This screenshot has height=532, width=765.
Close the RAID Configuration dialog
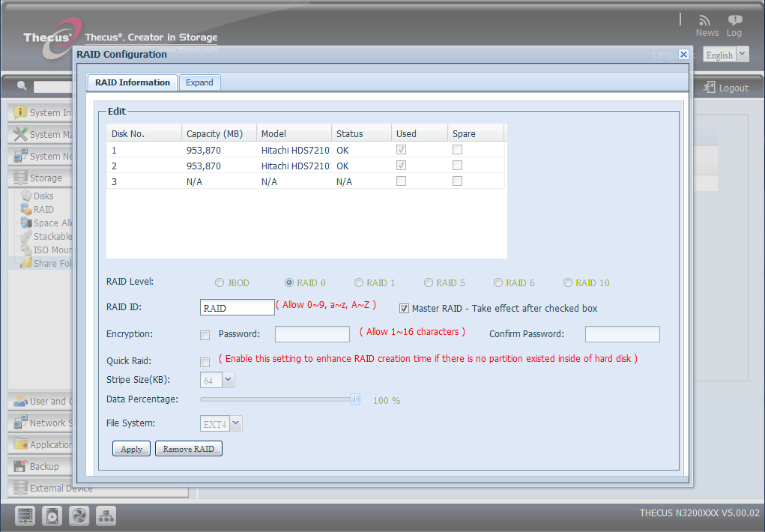pos(684,54)
